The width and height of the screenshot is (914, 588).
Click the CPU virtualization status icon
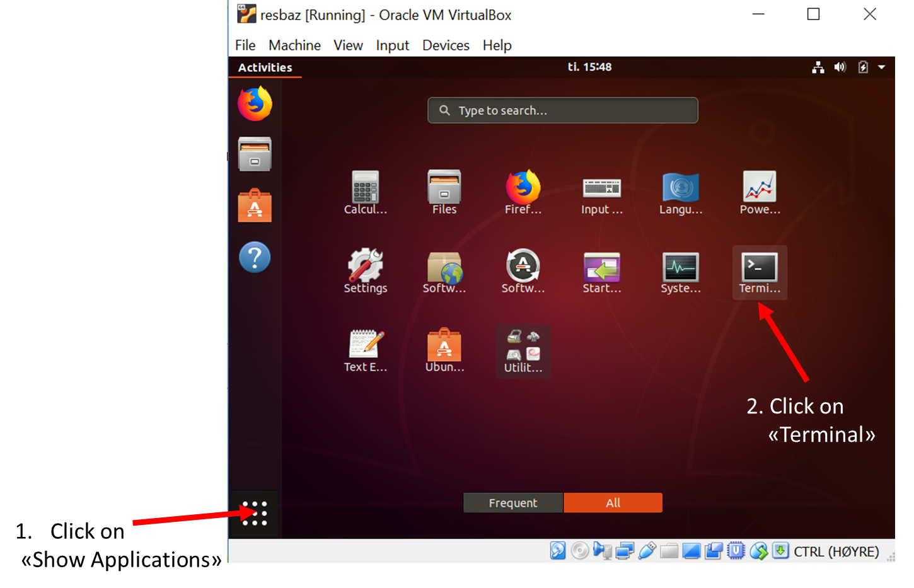(x=736, y=551)
